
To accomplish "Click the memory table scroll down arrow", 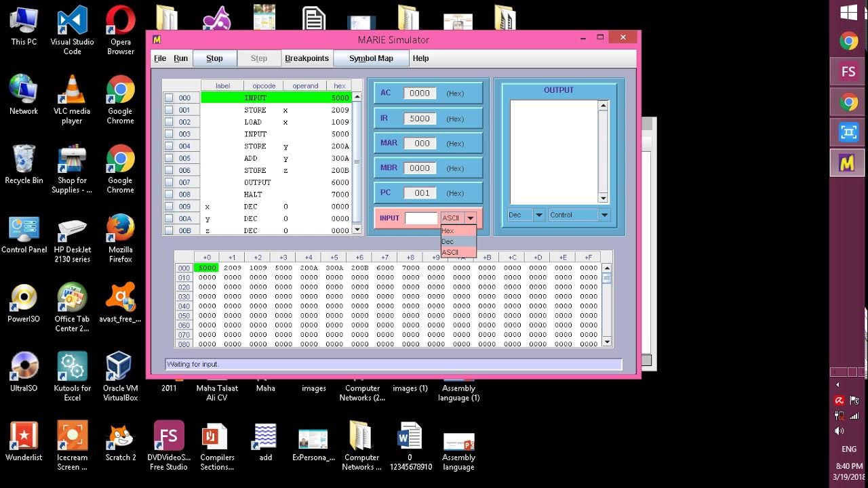I will point(607,342).
